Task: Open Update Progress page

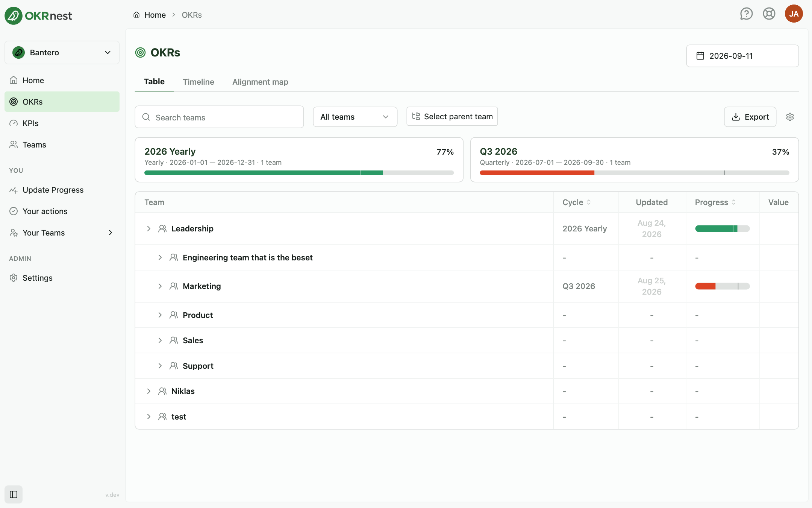Action: click(x=62, y=190)
